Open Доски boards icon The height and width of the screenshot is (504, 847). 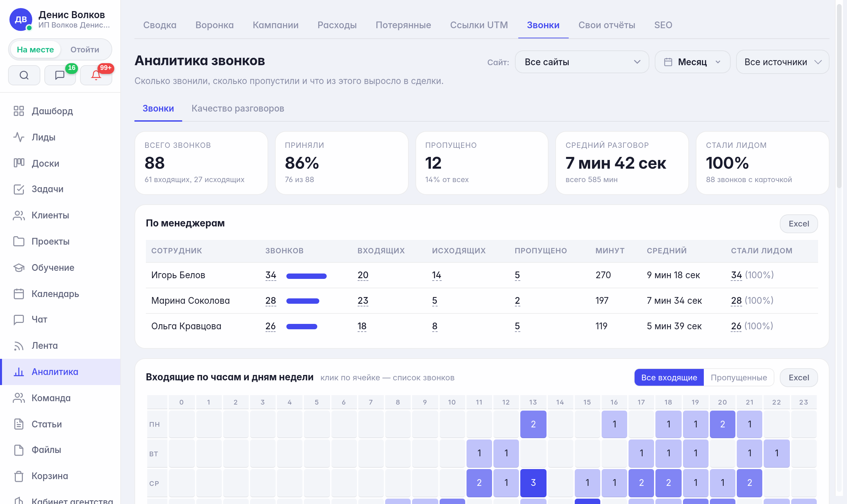click(x=19, y=163)
